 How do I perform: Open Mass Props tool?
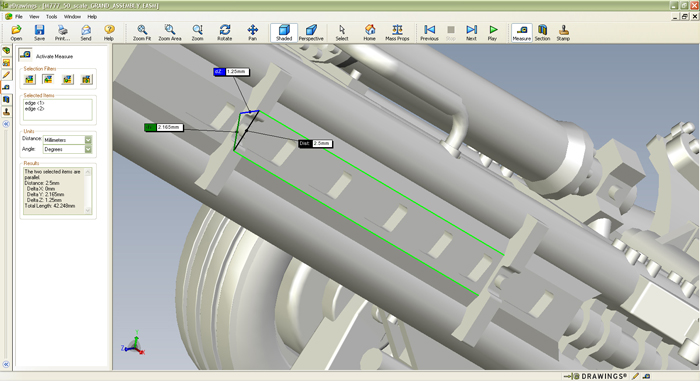pos(397,33)
